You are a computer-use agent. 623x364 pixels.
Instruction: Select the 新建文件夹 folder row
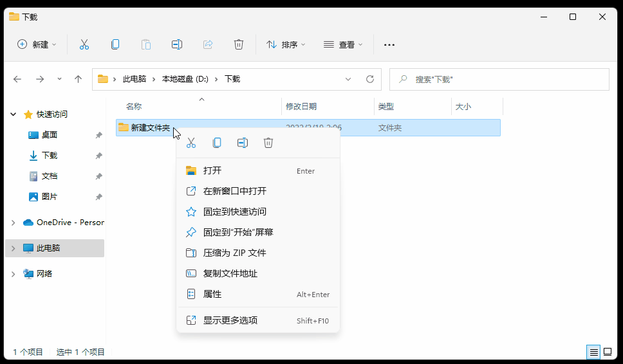coord(308,128)
